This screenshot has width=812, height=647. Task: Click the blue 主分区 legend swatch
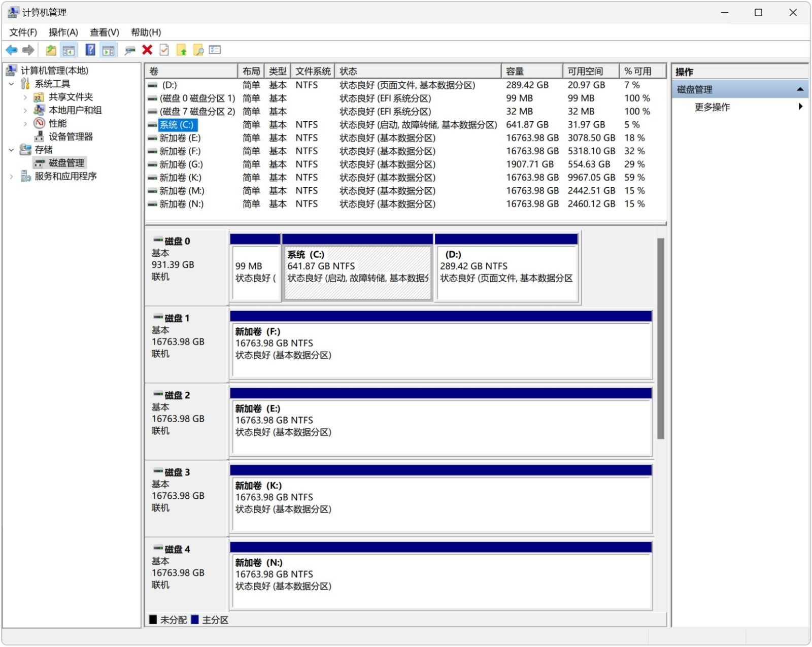click(195, 620)
